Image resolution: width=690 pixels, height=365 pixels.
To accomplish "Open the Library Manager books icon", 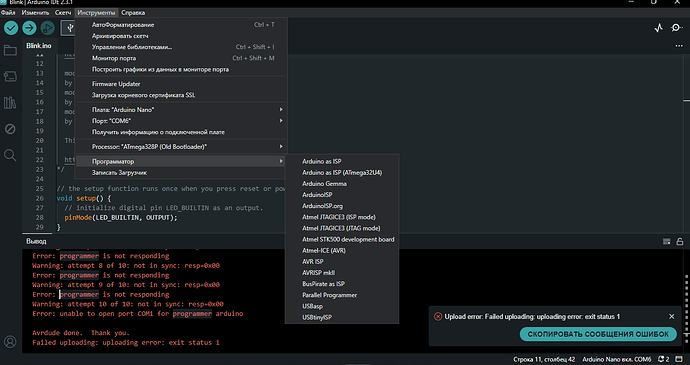I will click(10, 103).
